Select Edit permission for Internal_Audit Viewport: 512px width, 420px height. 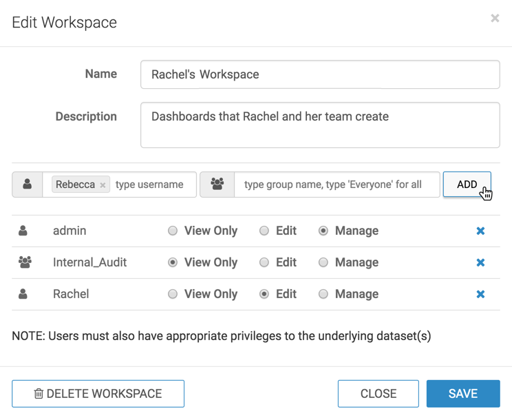[264, 262]
